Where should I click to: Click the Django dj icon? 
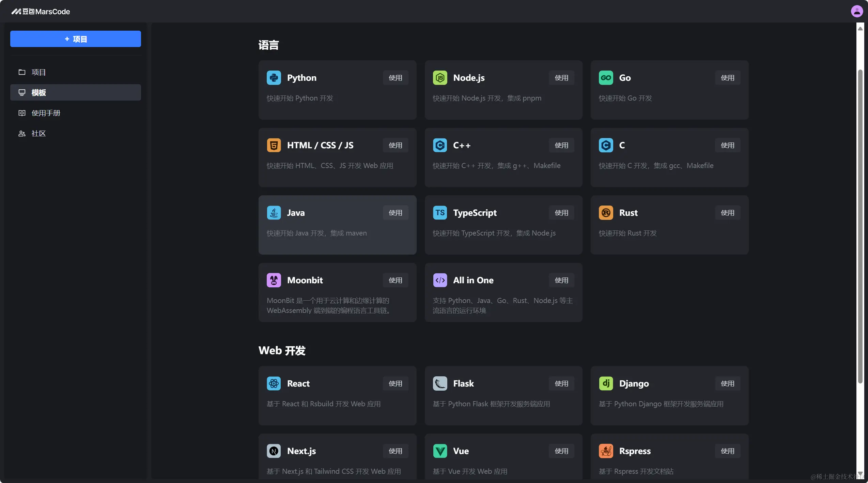606,383
